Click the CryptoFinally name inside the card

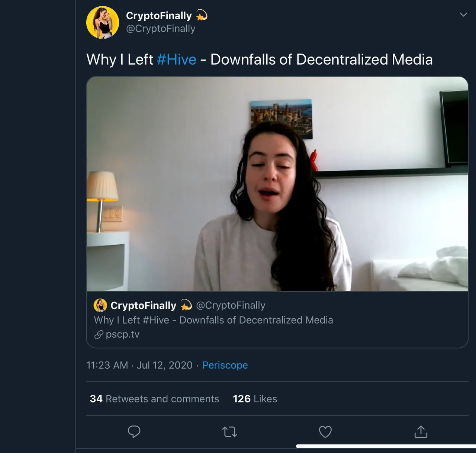pos(143,305)
